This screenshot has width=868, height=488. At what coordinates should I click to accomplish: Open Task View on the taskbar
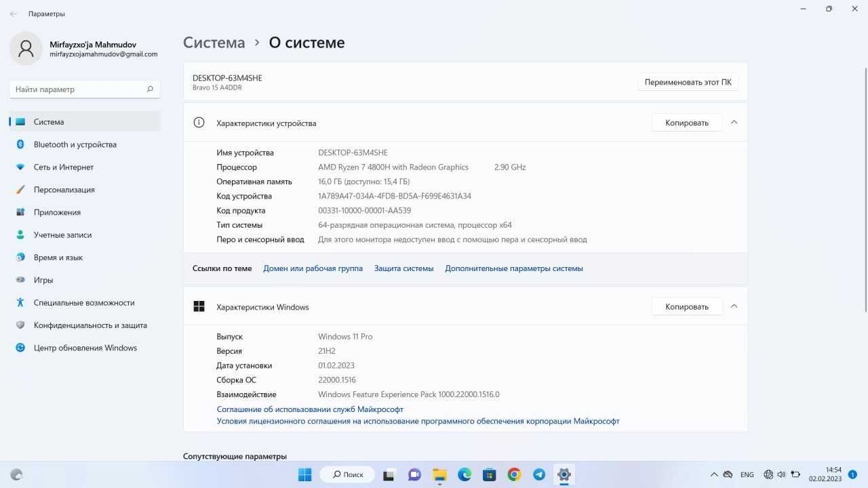389,474
